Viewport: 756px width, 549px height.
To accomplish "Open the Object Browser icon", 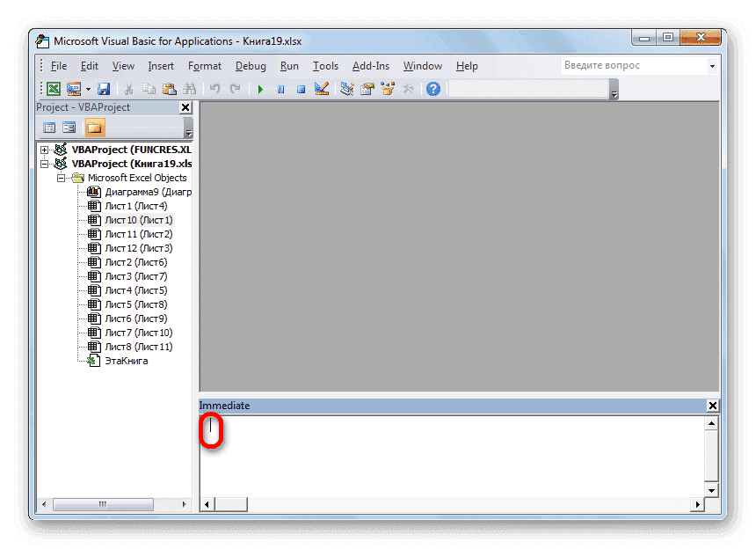I will pyautogui.click(x=386, y=88).
